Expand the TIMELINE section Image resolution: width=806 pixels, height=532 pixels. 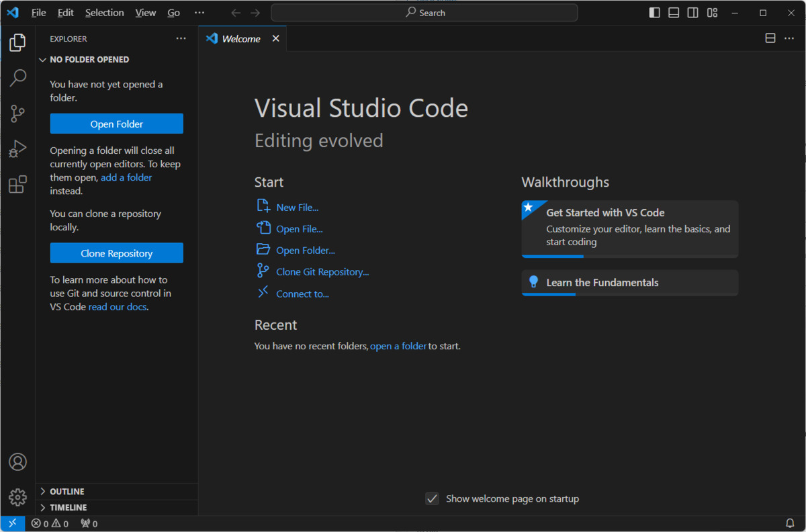tap(67, 507)
